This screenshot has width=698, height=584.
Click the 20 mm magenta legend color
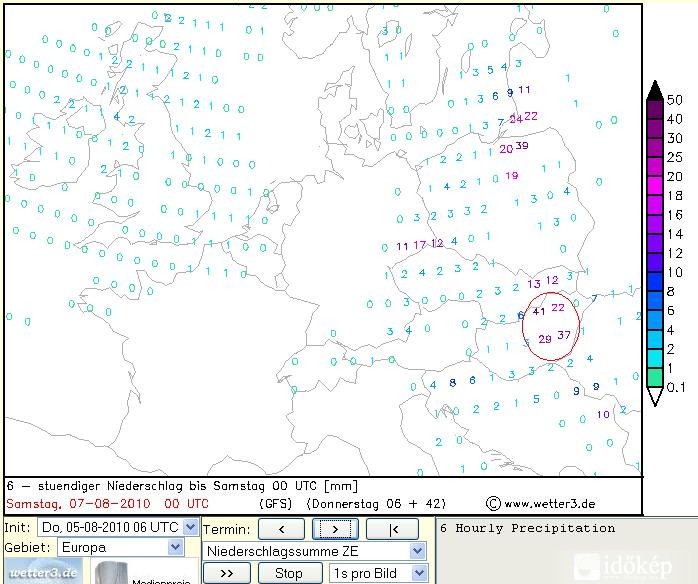coord(654,186)
